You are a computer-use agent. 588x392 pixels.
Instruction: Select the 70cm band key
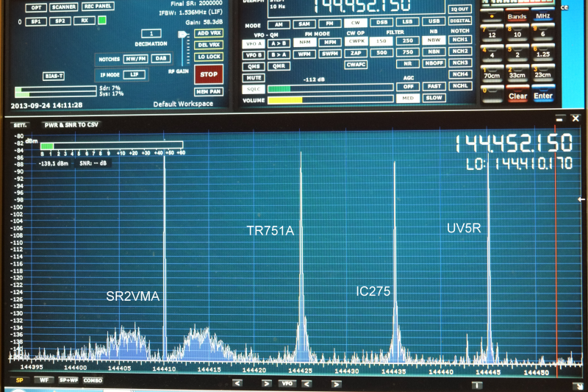pos(492,74)
